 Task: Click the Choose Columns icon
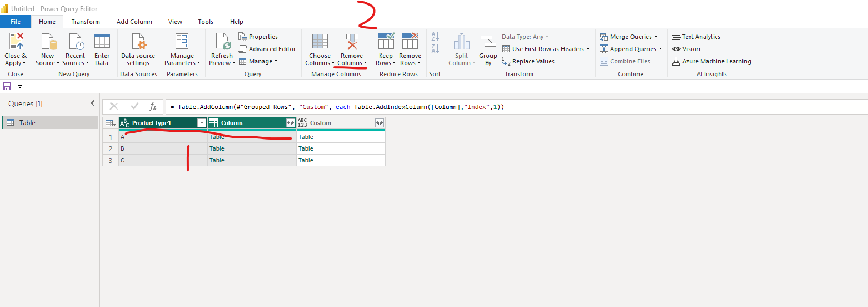(320, 42)
